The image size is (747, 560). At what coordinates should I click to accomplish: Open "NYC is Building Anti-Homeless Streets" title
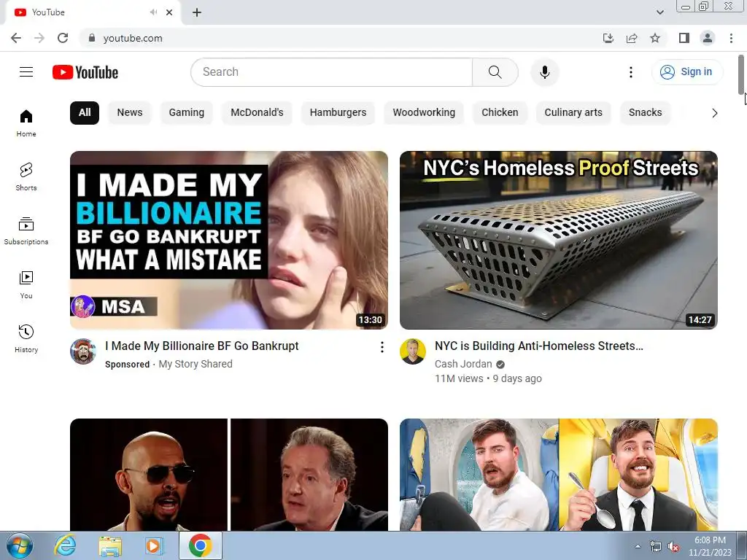539,346
